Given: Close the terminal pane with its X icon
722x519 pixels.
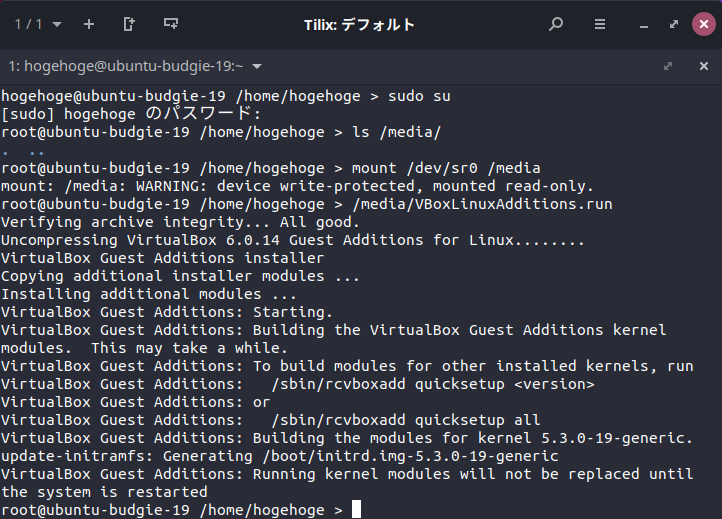Looking at the screenshot, I should tap(704, 66).
